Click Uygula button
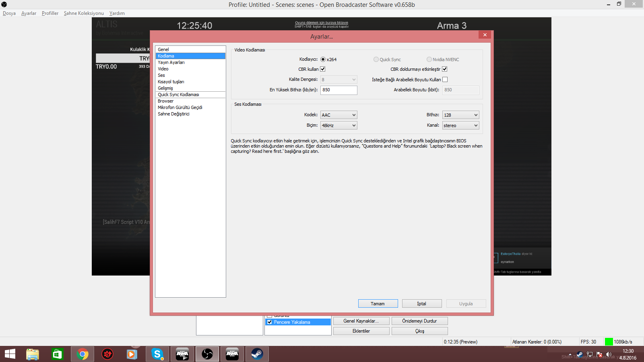 (x=466, y=304)
